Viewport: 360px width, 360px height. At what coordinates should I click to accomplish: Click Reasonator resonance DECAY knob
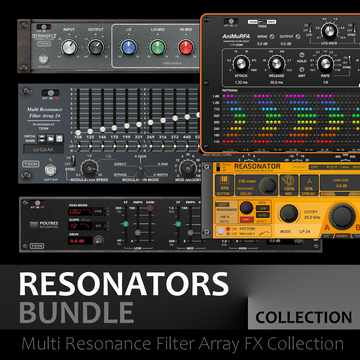(268, 185)
